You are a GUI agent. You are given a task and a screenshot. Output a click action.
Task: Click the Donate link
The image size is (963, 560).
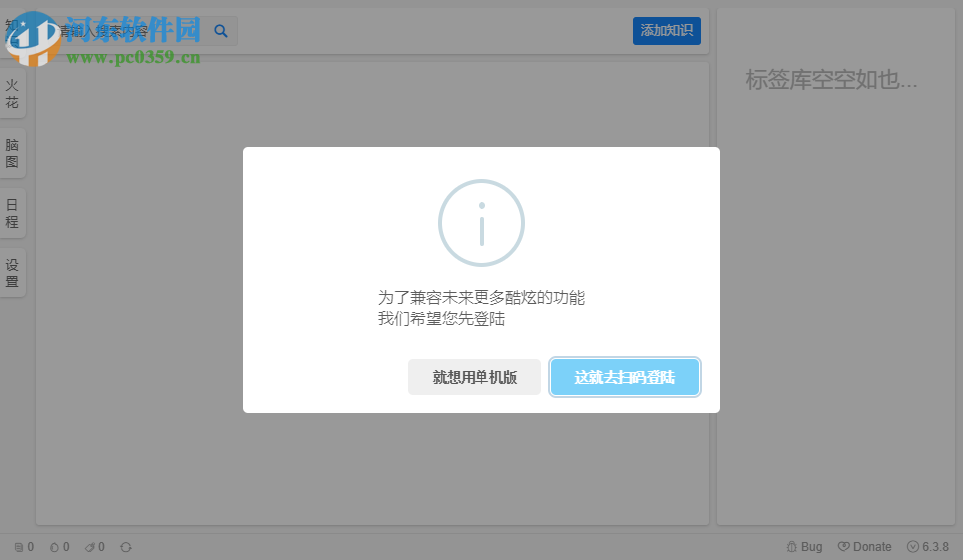pyautogui.click(x=865, y=546)
